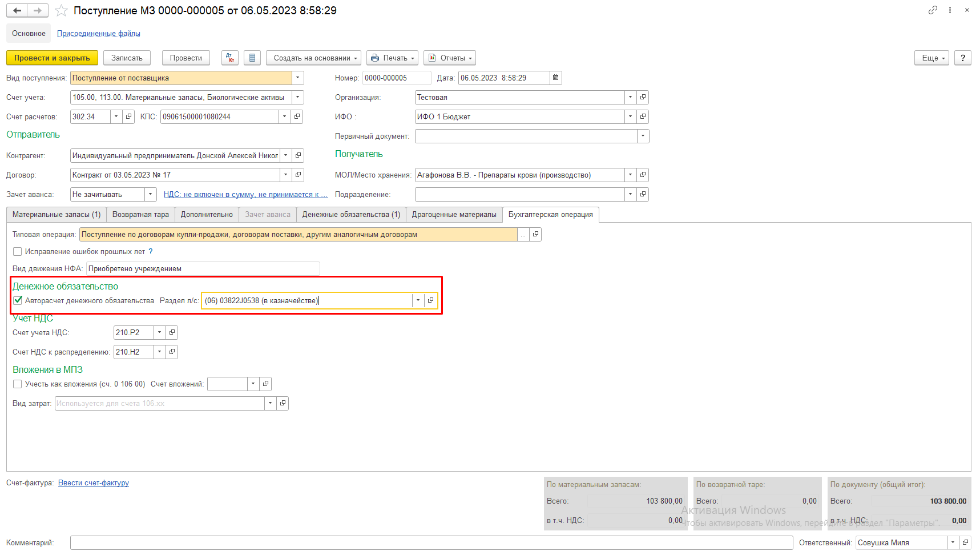Screen dimensions: 980x555
Task: Open ИФО 1 Бюджет card icon
Action: coord(643,116)
